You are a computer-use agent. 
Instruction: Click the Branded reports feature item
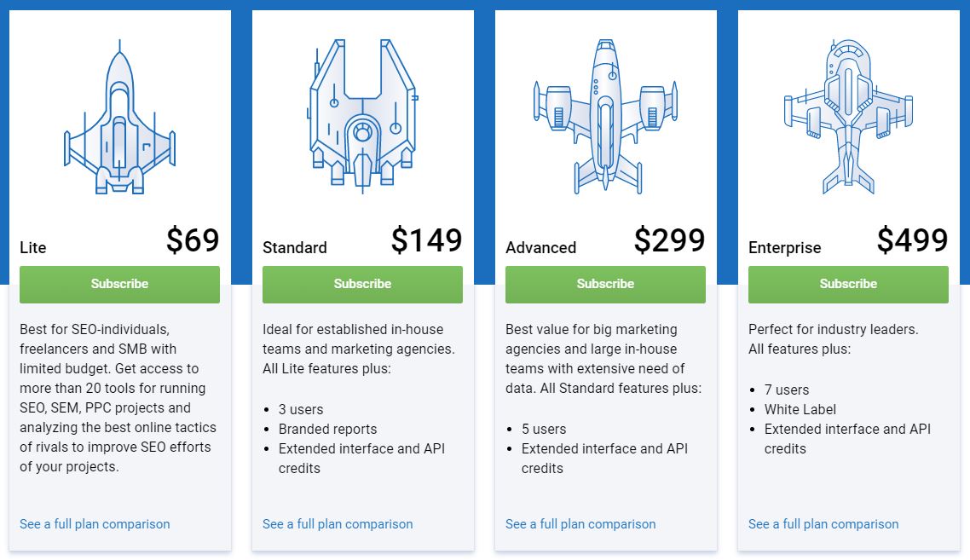[327, 430]
